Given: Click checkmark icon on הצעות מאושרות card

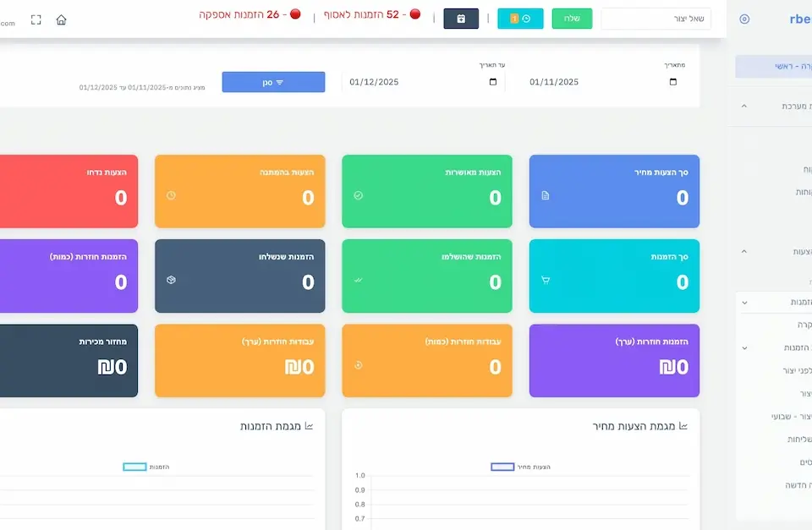Looking at the screenshot, I should [358, 195].
